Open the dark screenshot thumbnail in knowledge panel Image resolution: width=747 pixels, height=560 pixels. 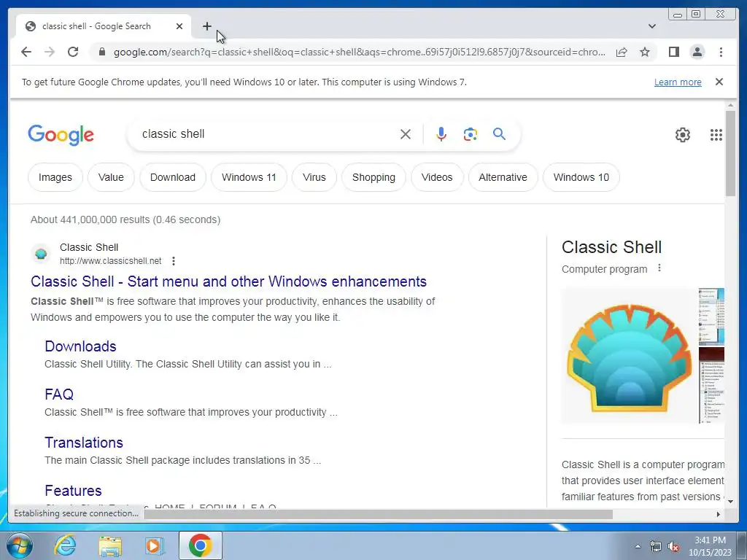point(711,385)
